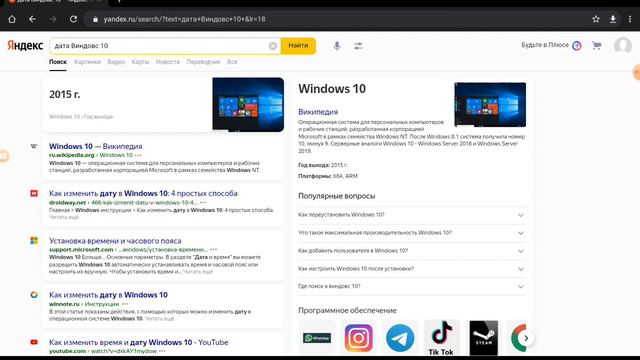Go back with the browser back arrow
The width and height of the screenshot is (640, 360).
(32, 19)
